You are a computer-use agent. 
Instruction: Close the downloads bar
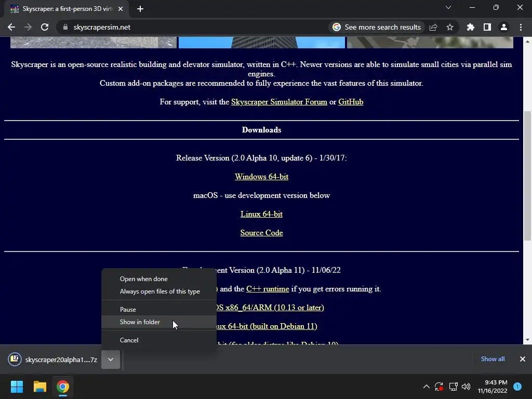click(523, 359)
